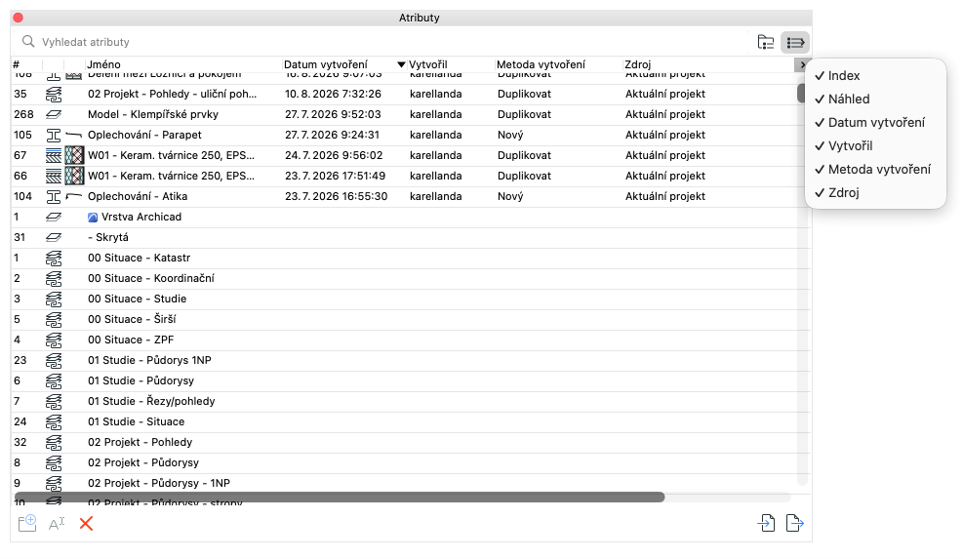Click the search magnifier icon
The height and width of the screenshot is (559, 963).
(x=28, y=42)
